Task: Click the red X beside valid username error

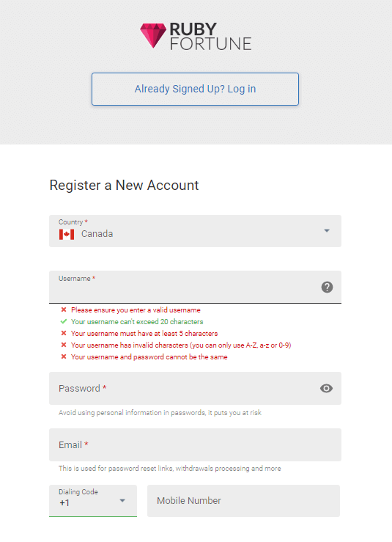Action: point(64,310)
